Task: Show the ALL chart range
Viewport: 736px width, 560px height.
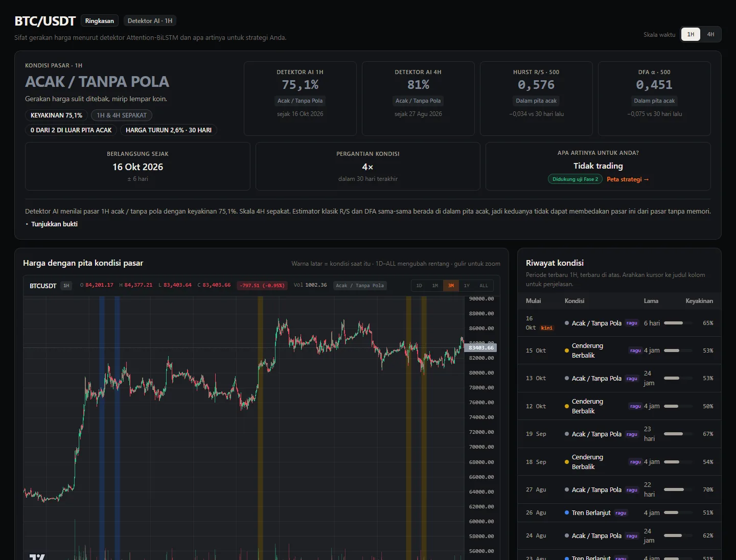Action: (484, 286)
